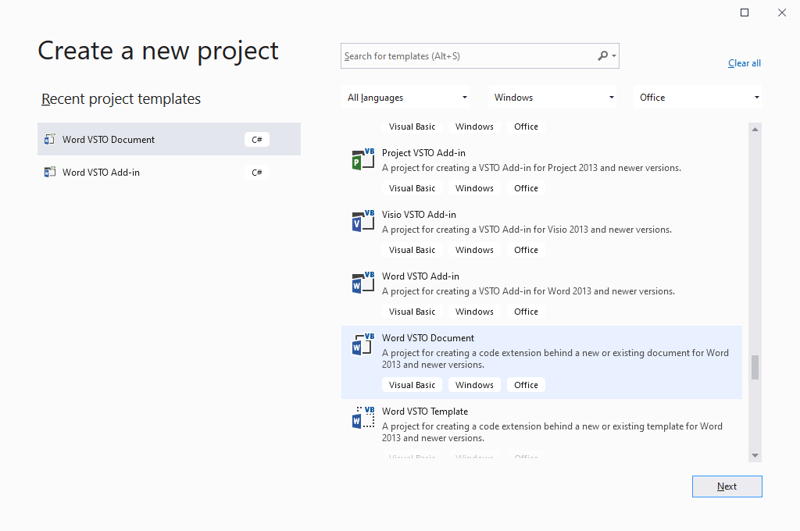Click Office tag under Project VSTO Add-in
This screenshot has width=800, height=531.
(x=526, y=188)
